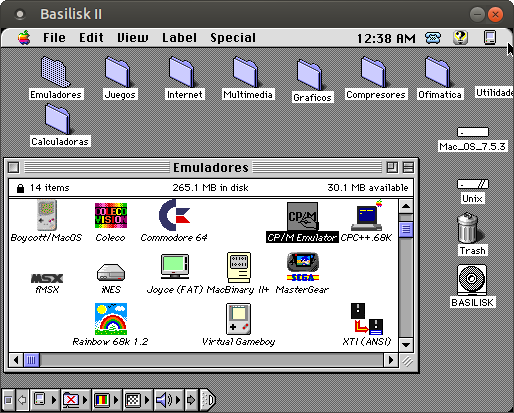514x413 pixels.
Task: Click the '265.1 MB in disk' text
Action: [x=210, y=188]
